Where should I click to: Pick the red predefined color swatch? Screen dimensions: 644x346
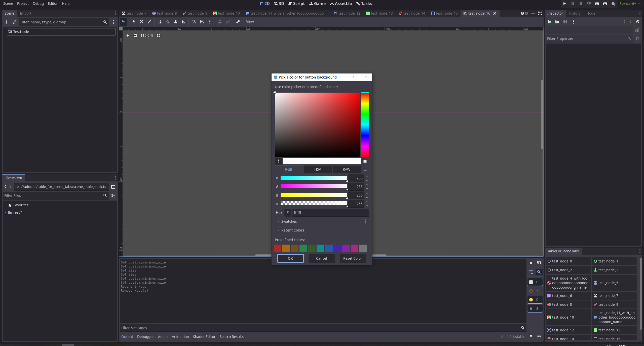pyautogui.click(x=277, y=248)
